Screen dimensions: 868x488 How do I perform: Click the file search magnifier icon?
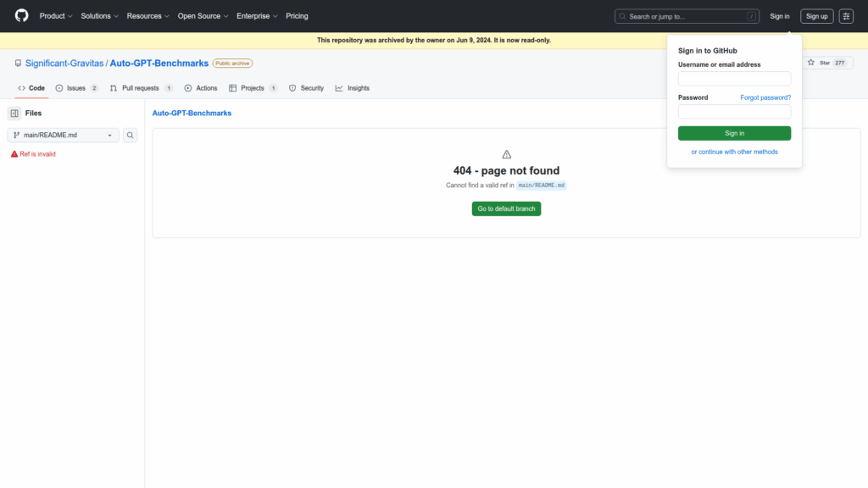click(x=131, y=135)
